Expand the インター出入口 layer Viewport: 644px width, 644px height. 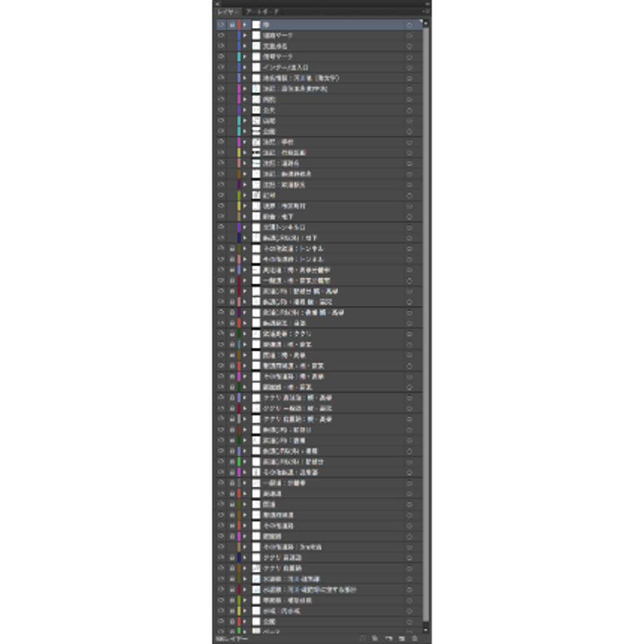[x=245, y=67]
